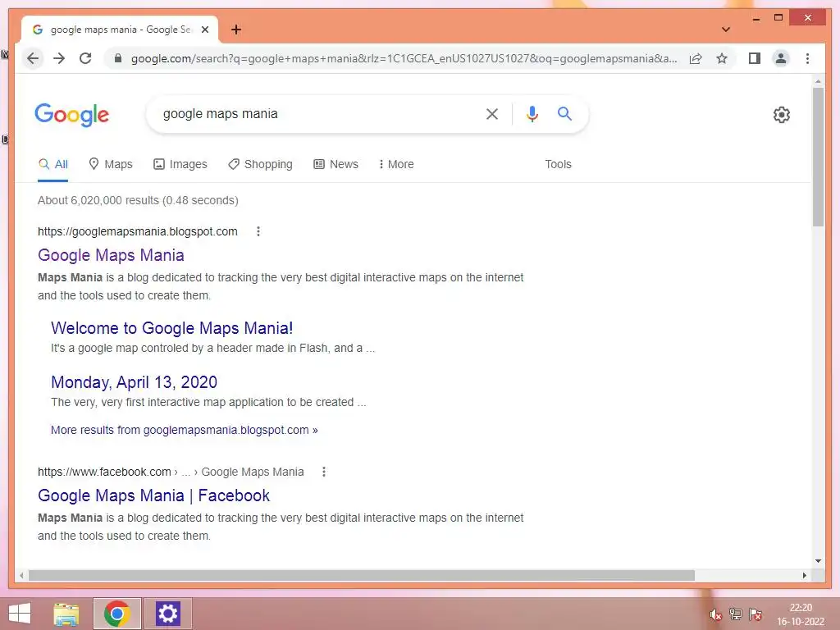This screenshot has width=840, height=630.
Task: Clear the search box with the X icon
Action: coord(492,113)
